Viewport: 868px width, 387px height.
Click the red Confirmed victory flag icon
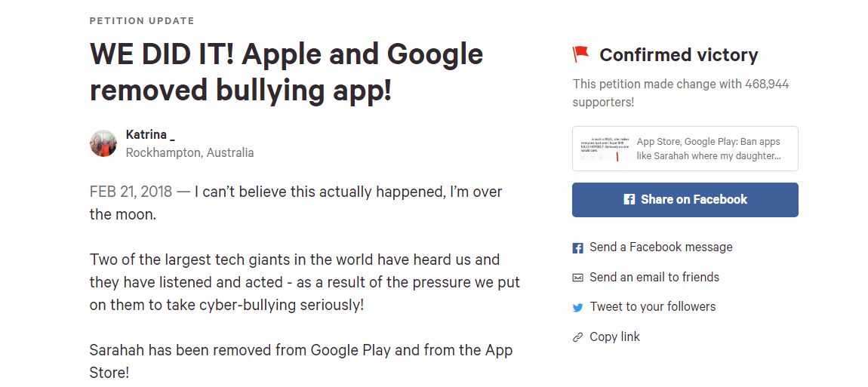coord(580,54)
